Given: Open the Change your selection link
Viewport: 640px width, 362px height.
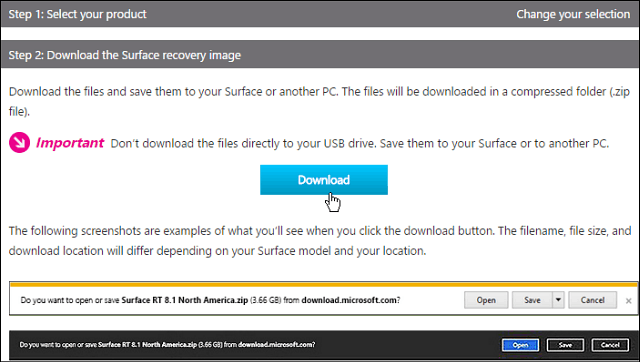Looking at the screenshot, I should tap(573, 14).
